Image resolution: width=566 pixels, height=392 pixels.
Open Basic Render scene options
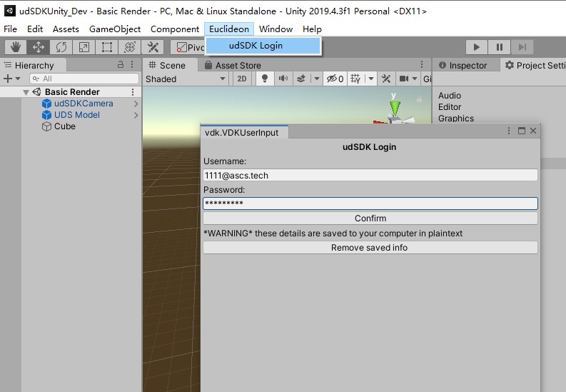pyautogui.click(x=133, y=92)
